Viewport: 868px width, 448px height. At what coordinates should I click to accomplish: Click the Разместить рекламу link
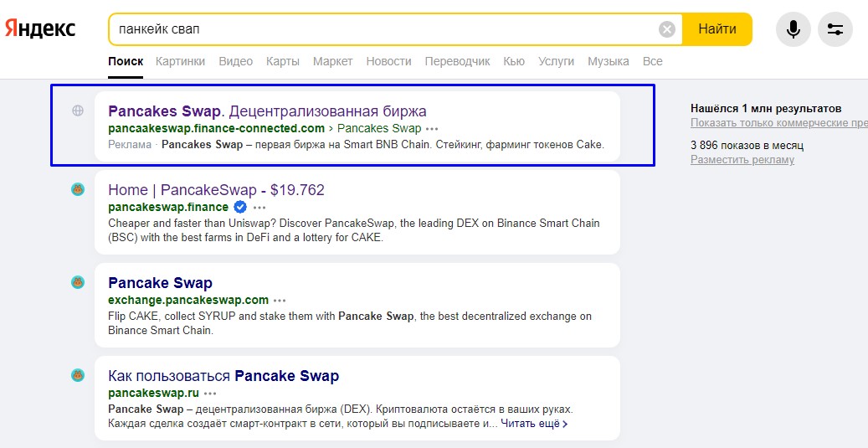point(742,160)
